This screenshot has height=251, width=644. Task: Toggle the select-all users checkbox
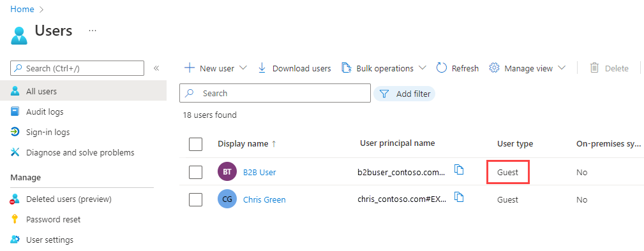[195, 145]
